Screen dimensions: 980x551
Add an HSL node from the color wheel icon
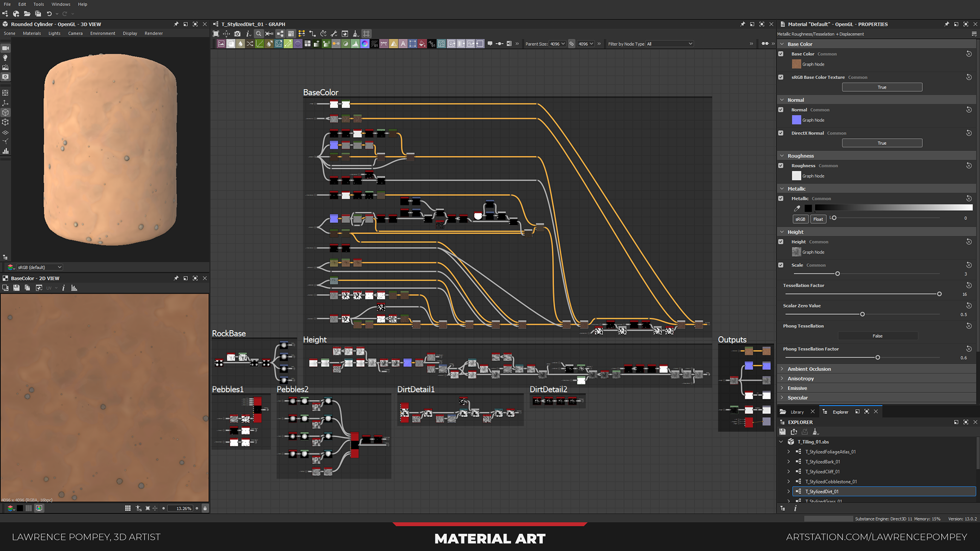365,44
